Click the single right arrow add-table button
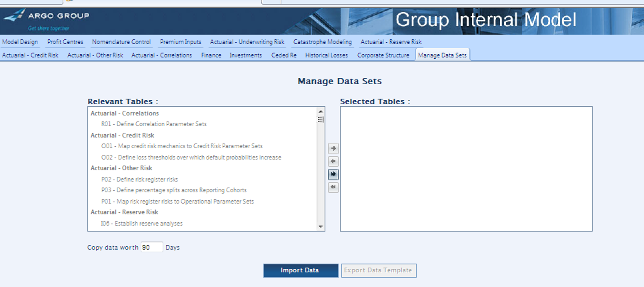 click(333, 148)
